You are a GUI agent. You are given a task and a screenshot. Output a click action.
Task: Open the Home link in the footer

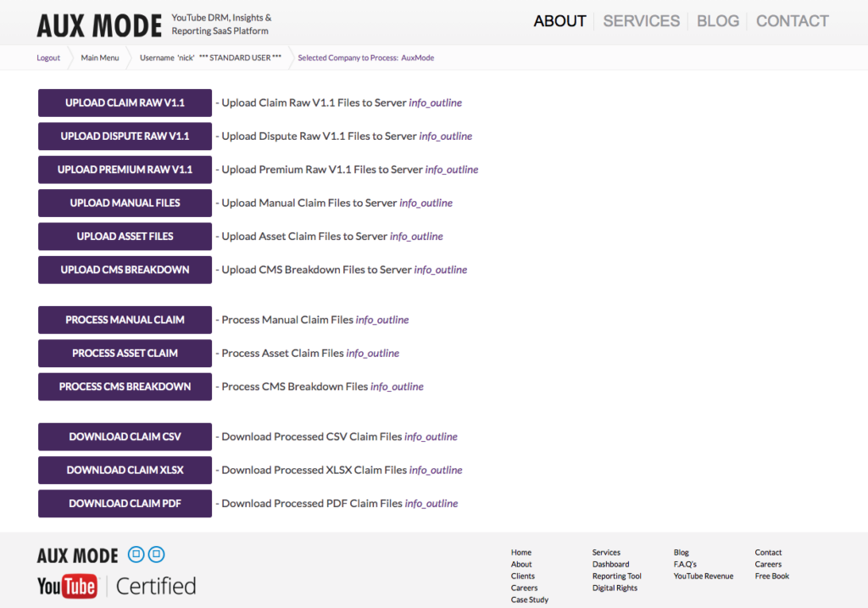click(521, 553)
